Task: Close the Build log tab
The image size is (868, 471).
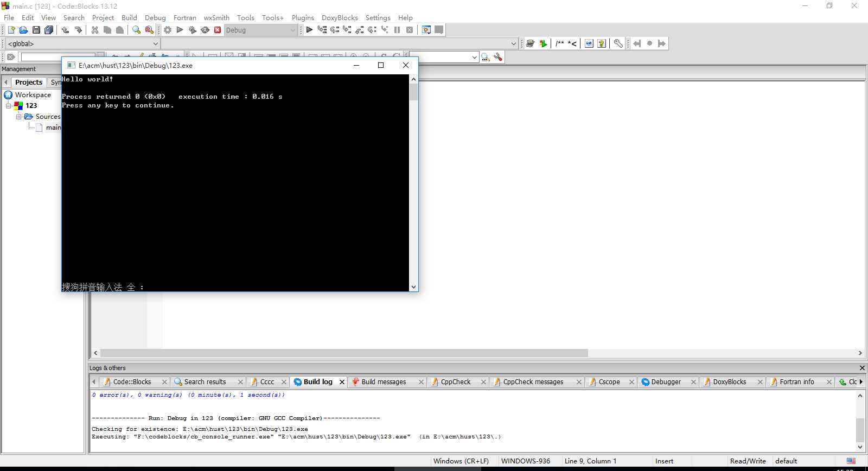Action: pos(342,382)
